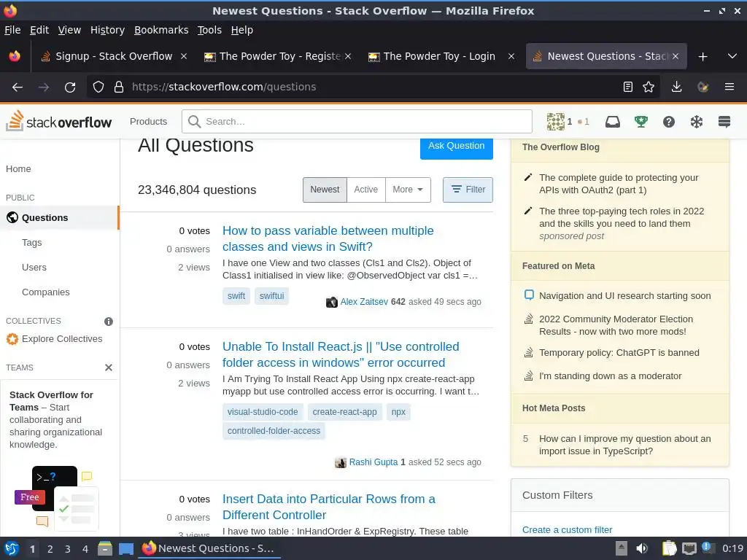
Task: Click Alex Zaitsev user link
Action: click(364, 302)
